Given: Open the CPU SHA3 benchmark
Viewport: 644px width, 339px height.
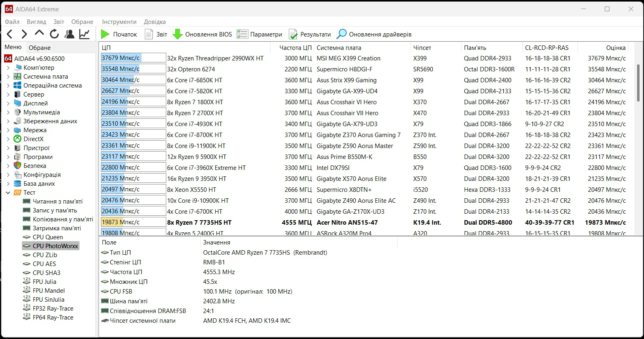Looking at the screenshot, I should pos(42,273).
